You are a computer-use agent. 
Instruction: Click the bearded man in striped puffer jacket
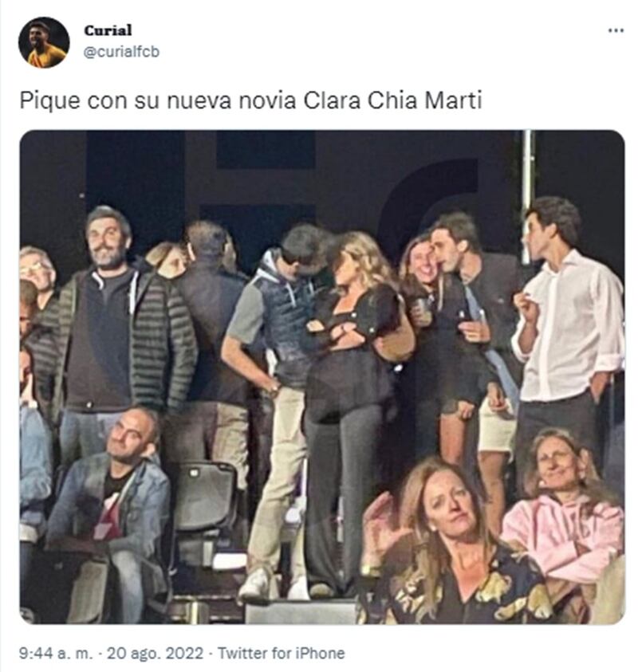[112, 335]
